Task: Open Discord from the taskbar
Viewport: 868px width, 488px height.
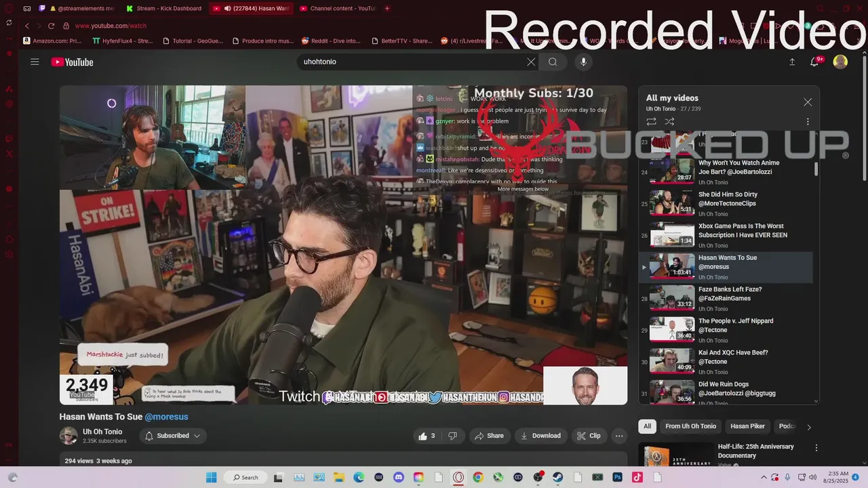Action: 399,477
